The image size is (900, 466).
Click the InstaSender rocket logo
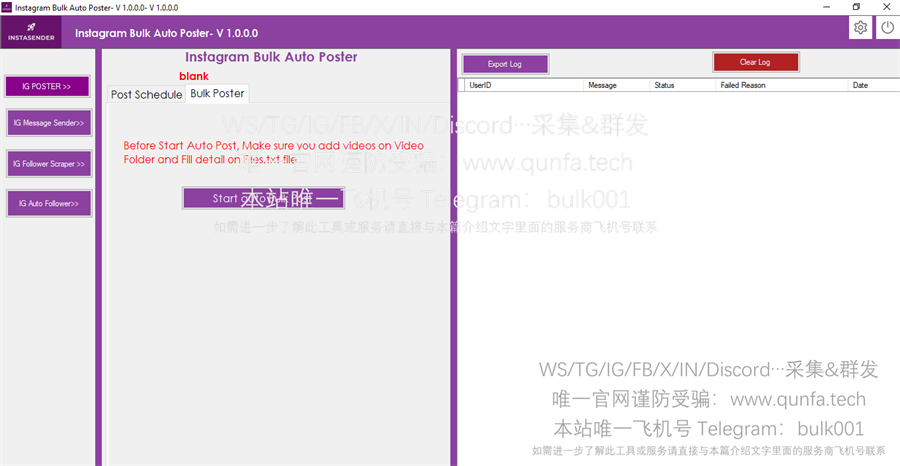pos(31,32)
